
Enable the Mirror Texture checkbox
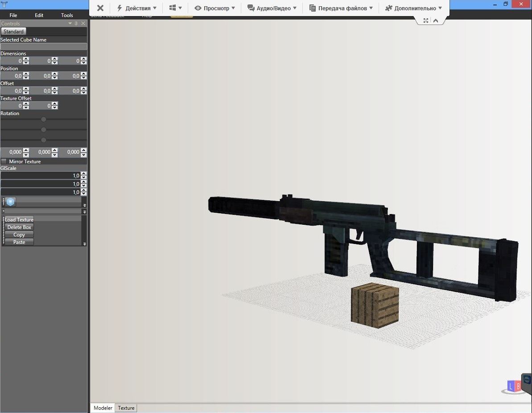pyautogui.click(x=4, y=161)
